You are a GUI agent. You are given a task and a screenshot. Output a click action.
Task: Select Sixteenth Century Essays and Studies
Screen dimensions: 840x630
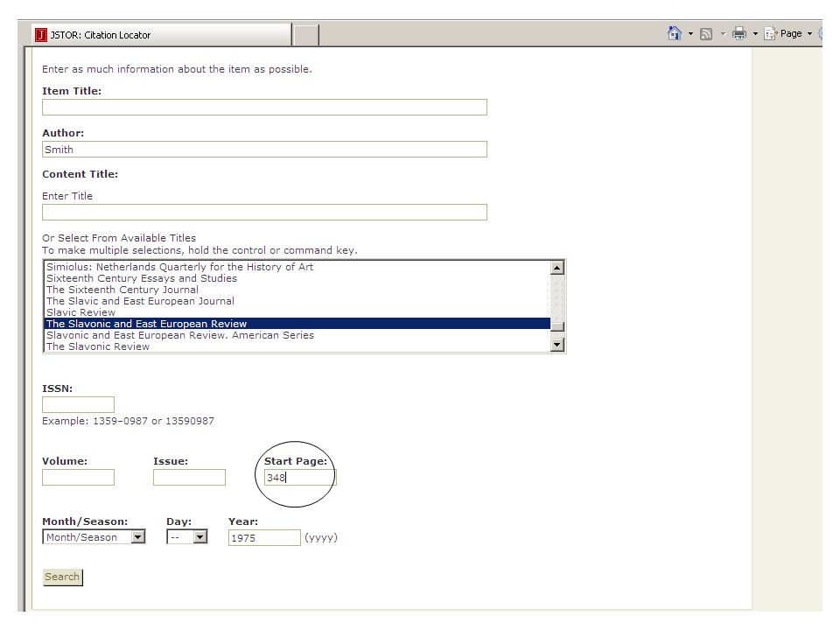coord(297,278)
